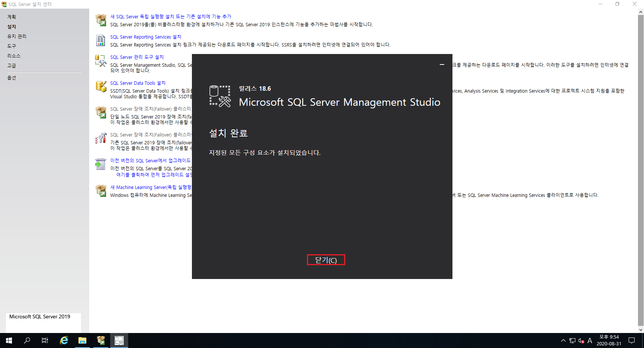This screenshot has height=348, width=644.
Task: Open the Windows Start menu
Action: pyautogui.click(x=9, y=340)
